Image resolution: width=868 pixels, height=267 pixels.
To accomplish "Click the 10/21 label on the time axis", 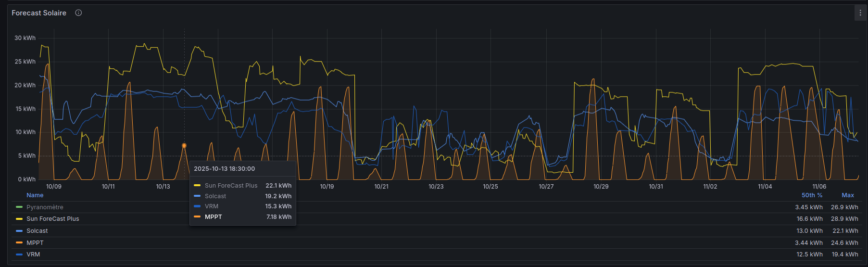I will coord(381,187).
